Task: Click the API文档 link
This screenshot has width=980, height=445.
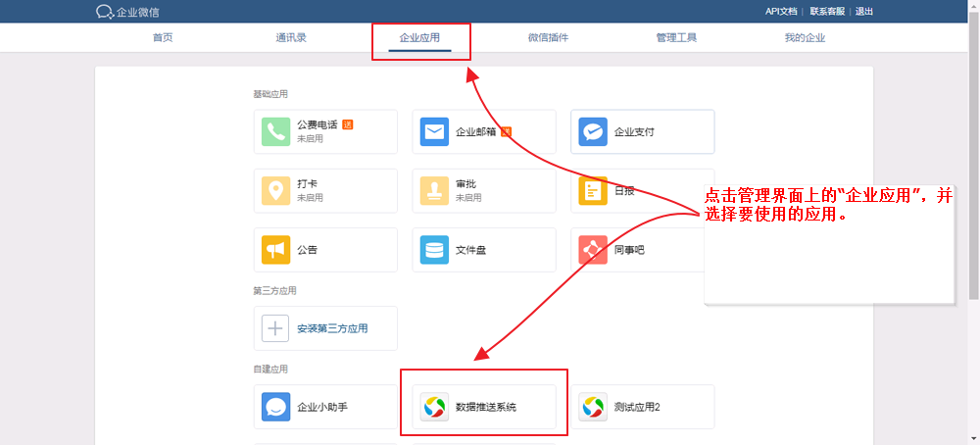Action: tap(780, 12)
